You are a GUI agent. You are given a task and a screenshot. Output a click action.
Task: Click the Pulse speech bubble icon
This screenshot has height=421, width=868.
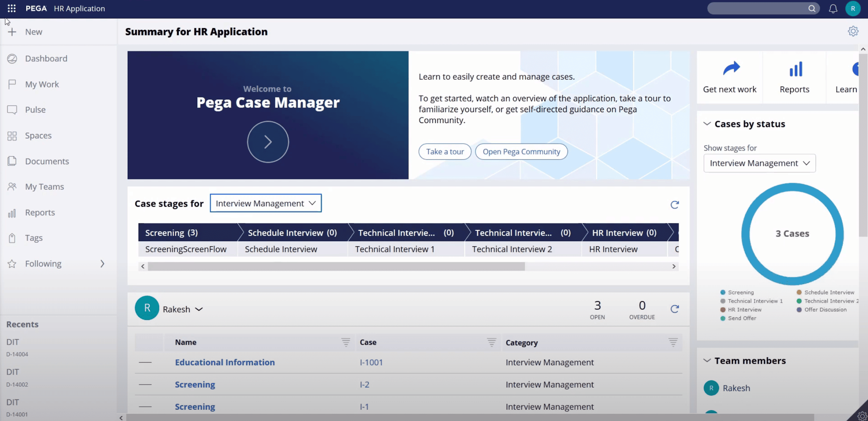pyautogui.click(x=12, y=110)
